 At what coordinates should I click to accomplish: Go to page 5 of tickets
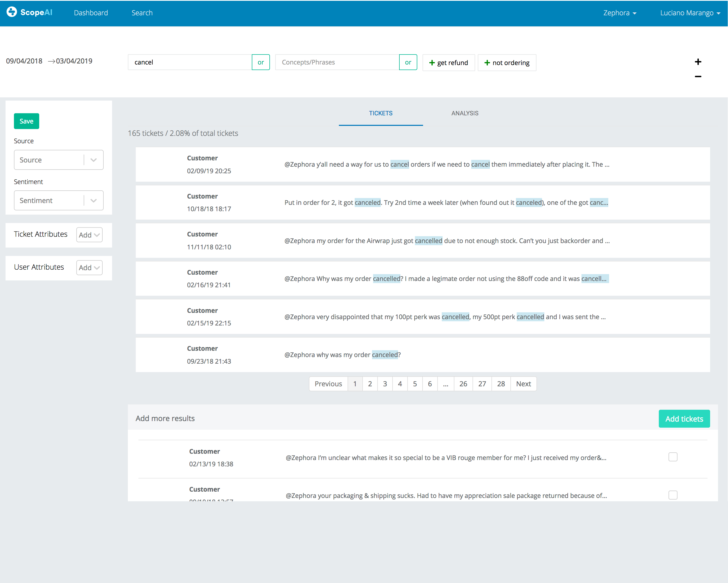click(x=415, y=384)
